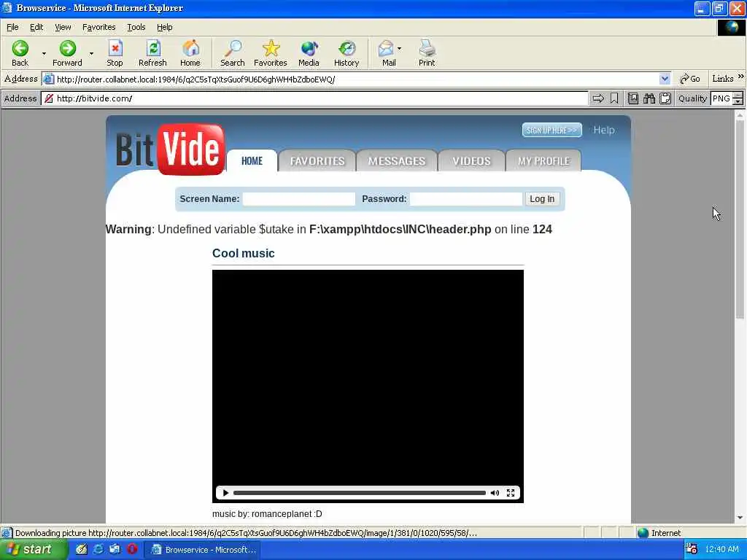Print the page via toolbar

click(427, 52)
